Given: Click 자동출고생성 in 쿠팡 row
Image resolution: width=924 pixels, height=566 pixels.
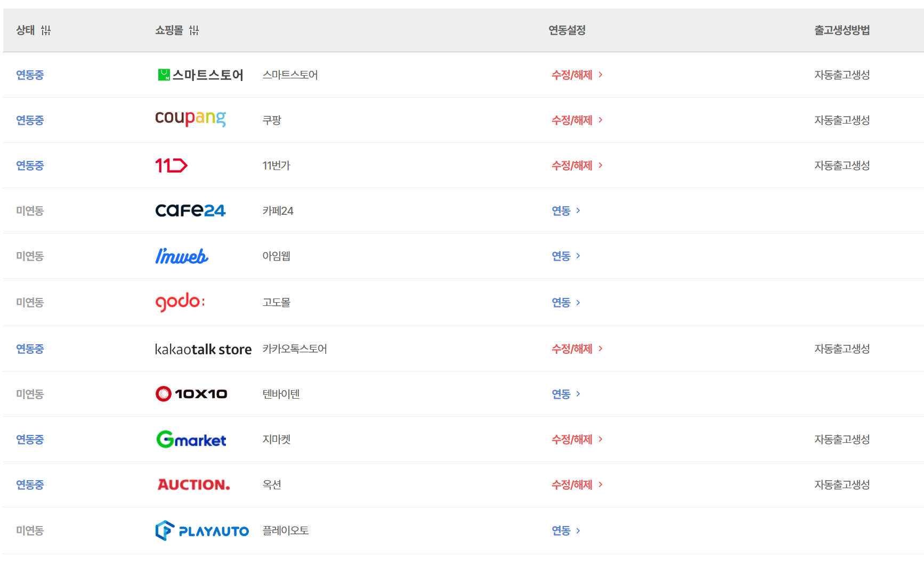Looking at the screenshot, I should click(x=842, y=120).
